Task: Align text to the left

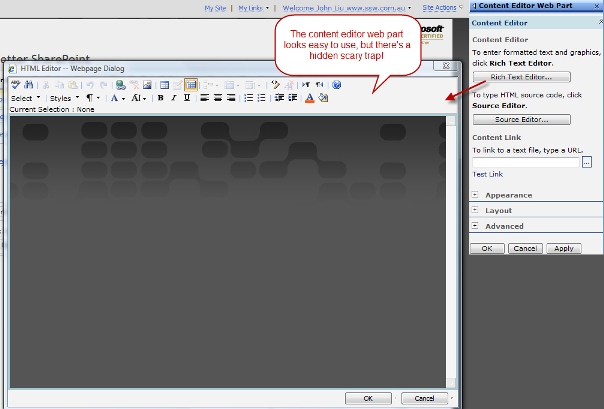Action: click(x=204, y=98)
